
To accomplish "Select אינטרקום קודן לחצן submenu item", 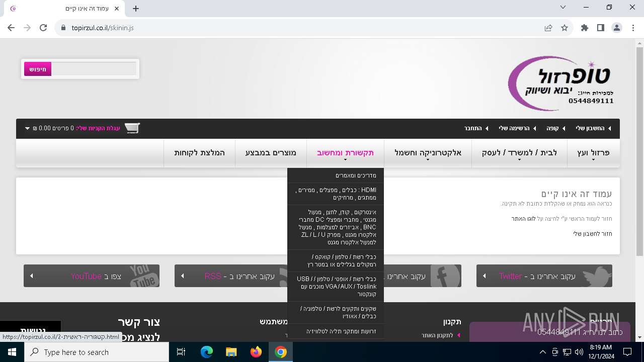I will tap(336, 227).
